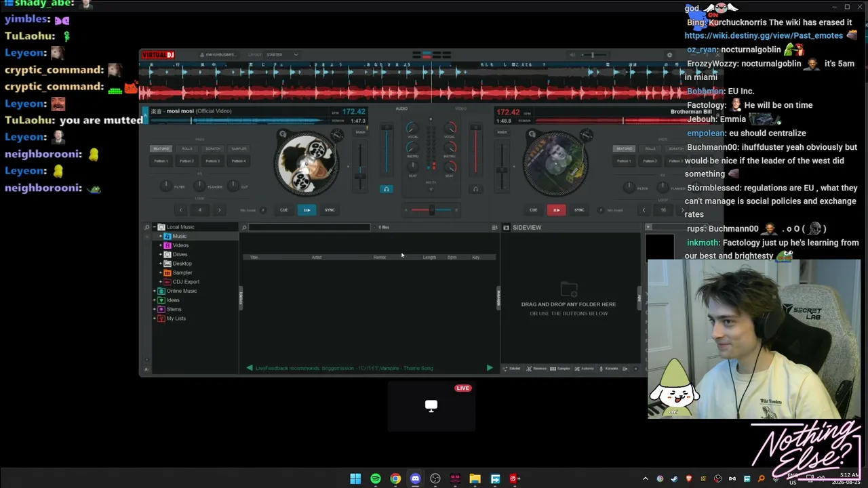
Task: Toggle SYNC on the left deck
Action: click(x=330, y=210)
